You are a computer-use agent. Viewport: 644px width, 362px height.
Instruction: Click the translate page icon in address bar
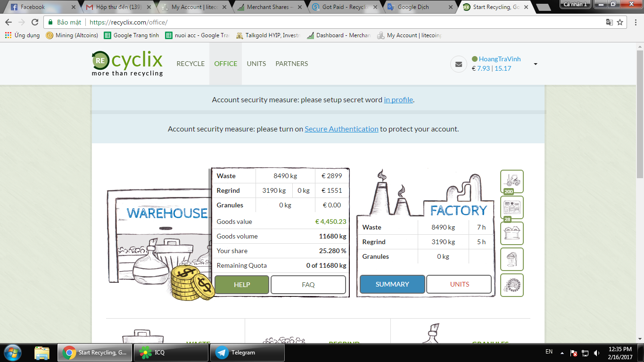coord(609,22)
